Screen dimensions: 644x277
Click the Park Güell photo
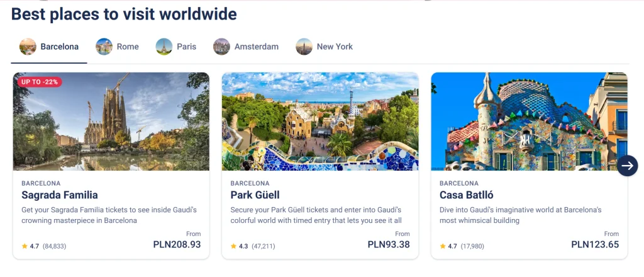[x=320, y=122]
